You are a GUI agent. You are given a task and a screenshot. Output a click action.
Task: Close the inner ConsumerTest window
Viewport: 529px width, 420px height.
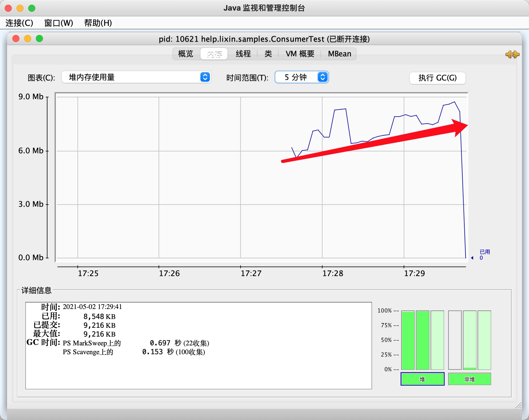click(16, 38)
